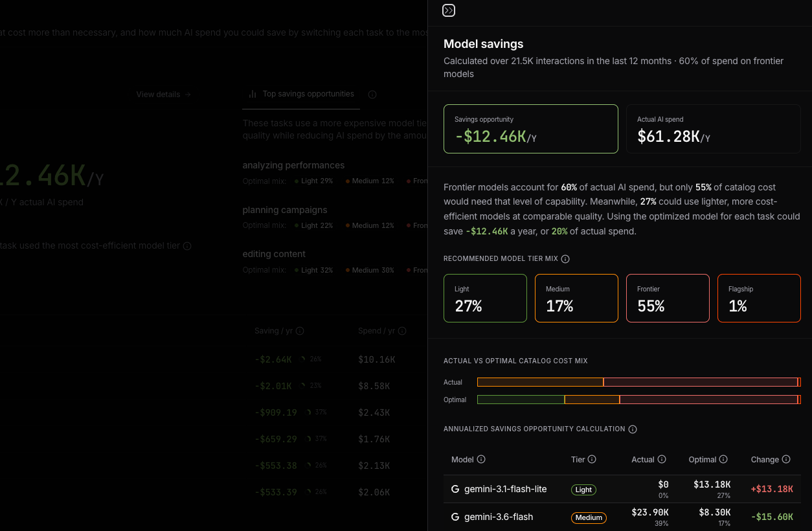Screen dimensions: 812x531
Task: Open the editing content task
Action: click(274, 254)
